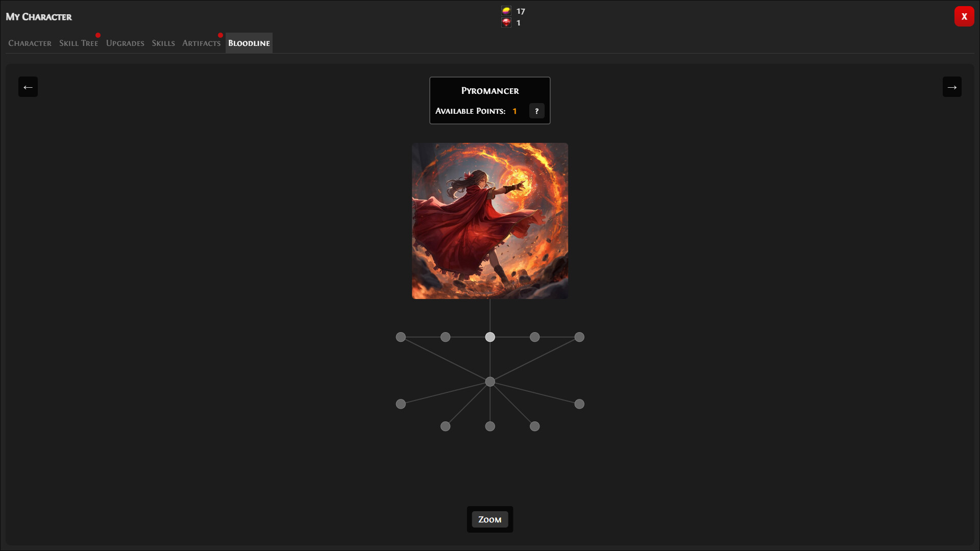Select the central hub bloodline node
Viewport: 980px width, 551px height.
point(490,382)
